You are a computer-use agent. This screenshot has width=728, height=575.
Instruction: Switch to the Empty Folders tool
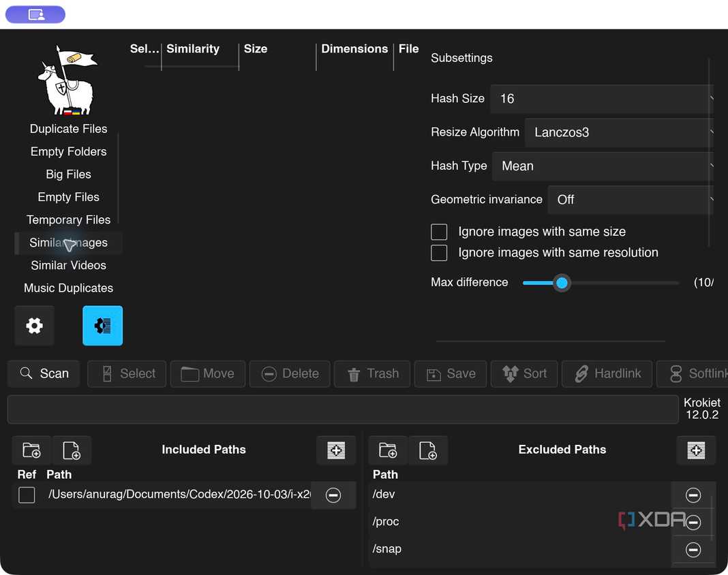68,151
